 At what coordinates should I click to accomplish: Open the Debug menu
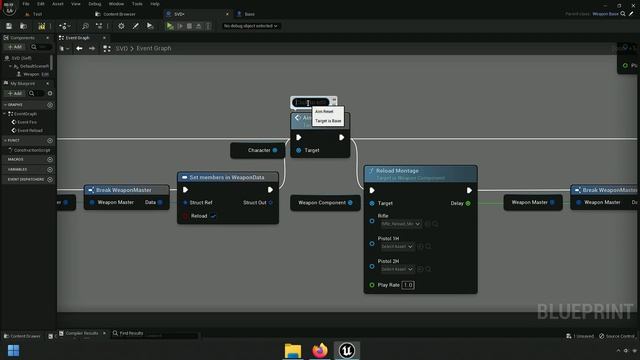[x=95, y=4]
